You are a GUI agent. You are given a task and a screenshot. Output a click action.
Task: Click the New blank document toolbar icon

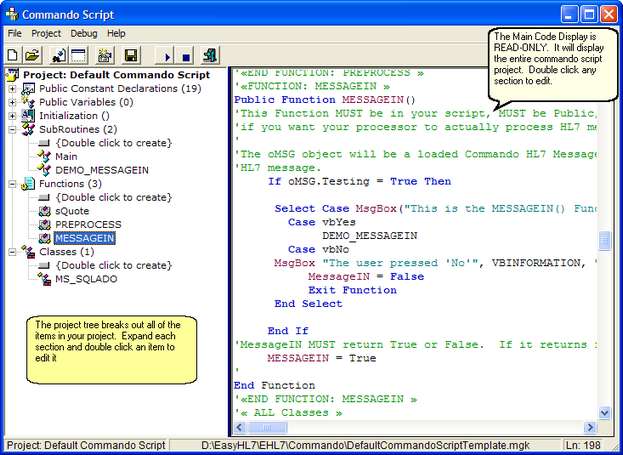tap(13, 55)
